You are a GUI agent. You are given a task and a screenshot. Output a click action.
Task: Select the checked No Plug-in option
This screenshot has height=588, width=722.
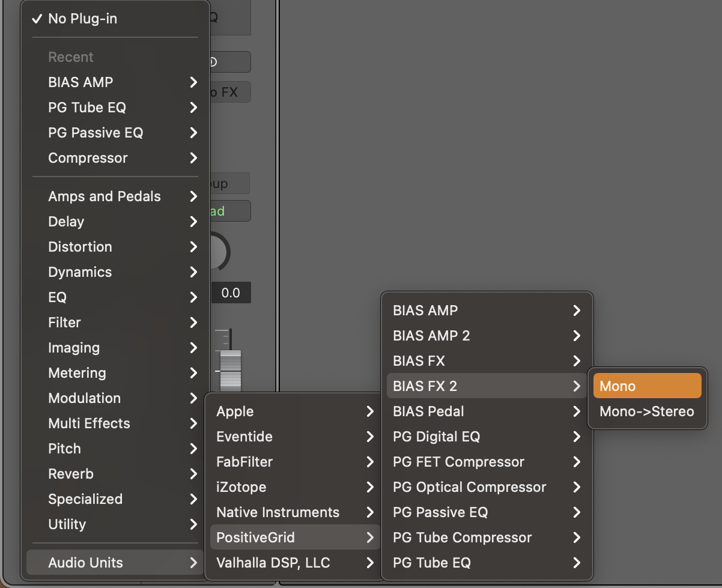[x=115, y=19]
